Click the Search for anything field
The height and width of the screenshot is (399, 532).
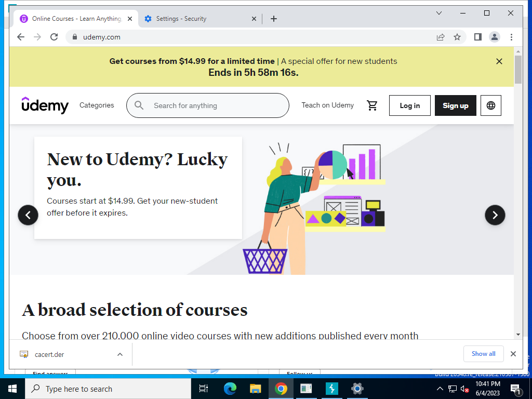[208, 105]
